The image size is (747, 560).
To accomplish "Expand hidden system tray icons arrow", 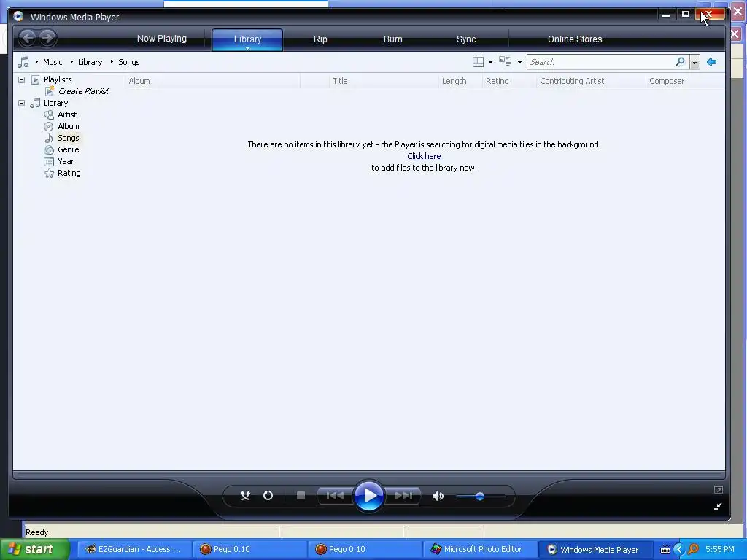I will coord(679,550).
